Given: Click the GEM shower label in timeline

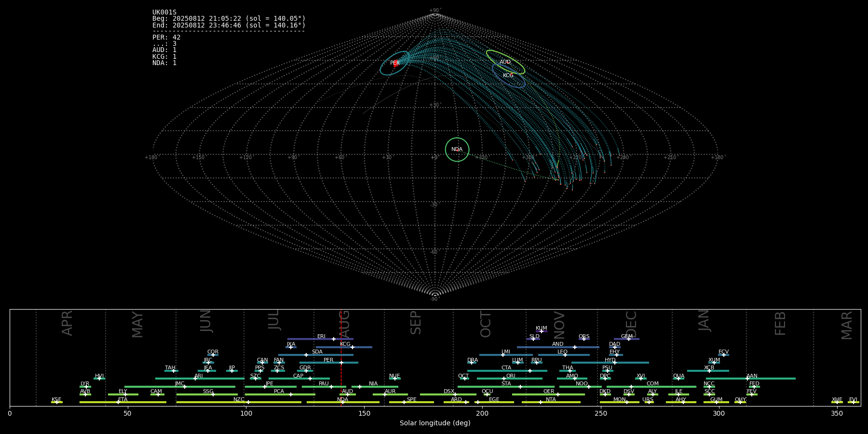Looking at the screenshot, I should pos(627,337).
